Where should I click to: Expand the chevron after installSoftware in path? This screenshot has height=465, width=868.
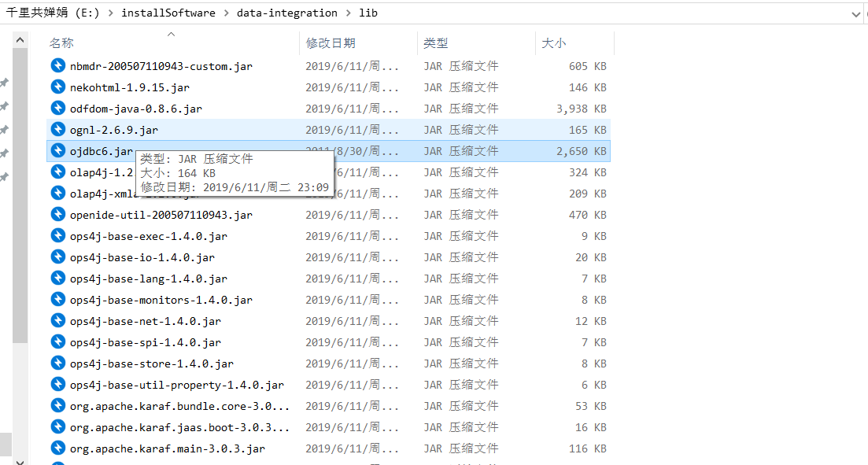226,13
